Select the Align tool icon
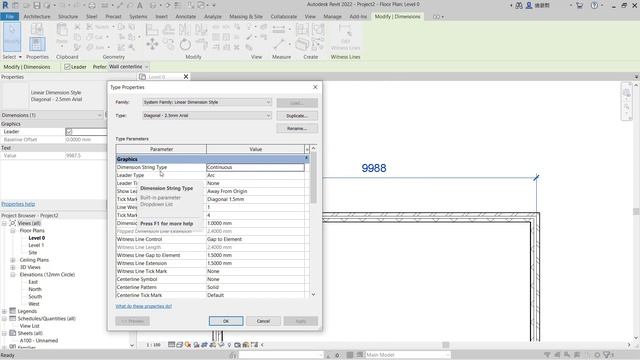 click(152, 29)
